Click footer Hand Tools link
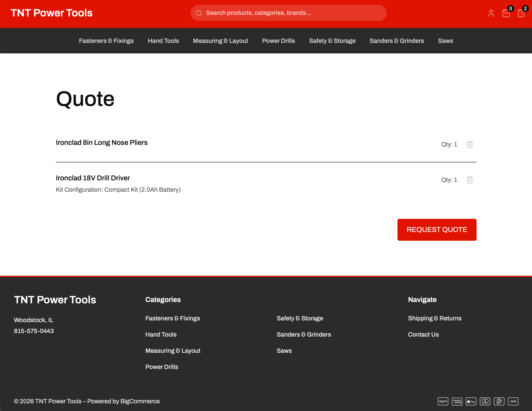This screenshot has width=532, height=411. [161, 334]
